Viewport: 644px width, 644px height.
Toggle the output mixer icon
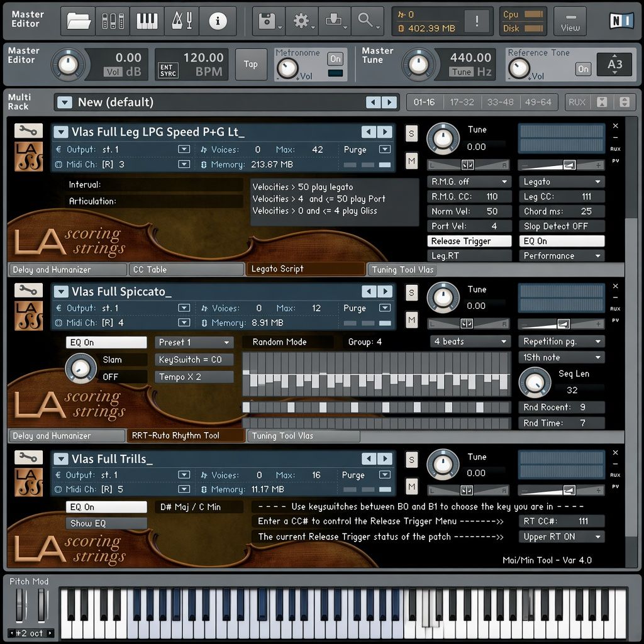point(113,21)
